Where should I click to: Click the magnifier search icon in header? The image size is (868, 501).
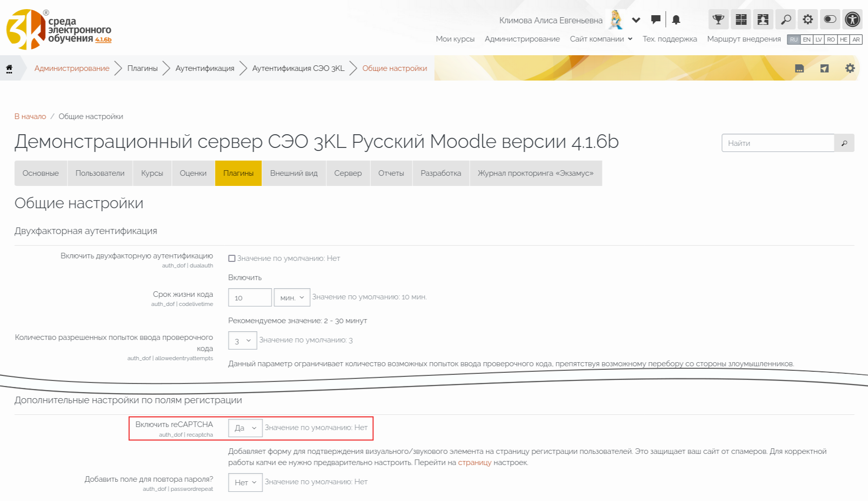785,20
